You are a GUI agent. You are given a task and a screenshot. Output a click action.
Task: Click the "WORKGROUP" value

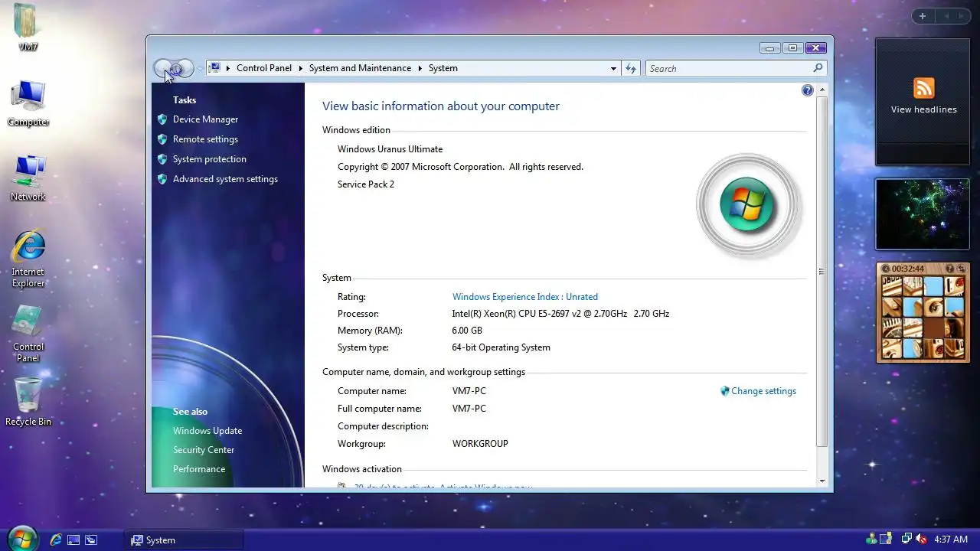pos(480,444)
